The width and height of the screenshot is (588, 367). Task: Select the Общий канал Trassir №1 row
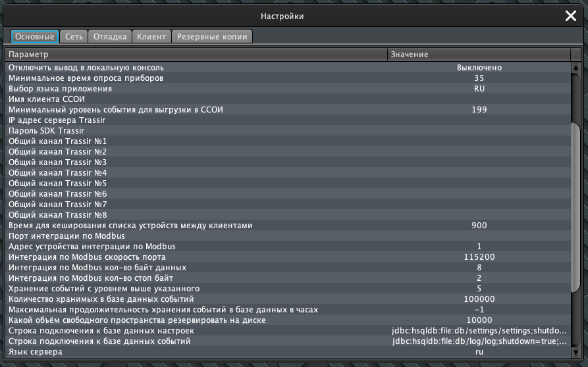click(x=196, y=141)
